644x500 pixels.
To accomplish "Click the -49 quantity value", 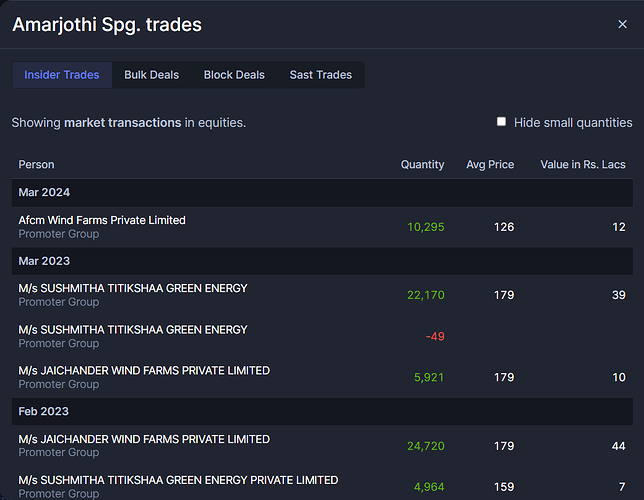I will (434, 336).
